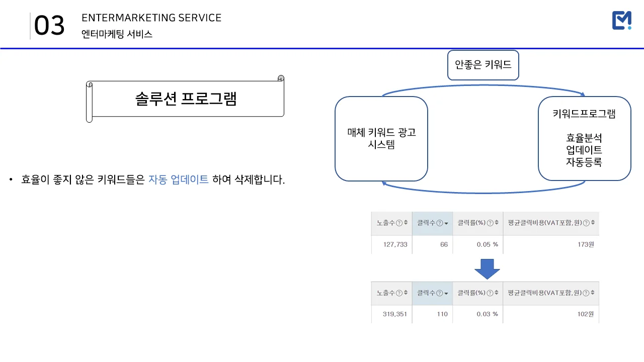
Task: Click 평균클릭비용(VAT포함,원) header above 102원
Action: pyautogui.click(x=545, y=293)
